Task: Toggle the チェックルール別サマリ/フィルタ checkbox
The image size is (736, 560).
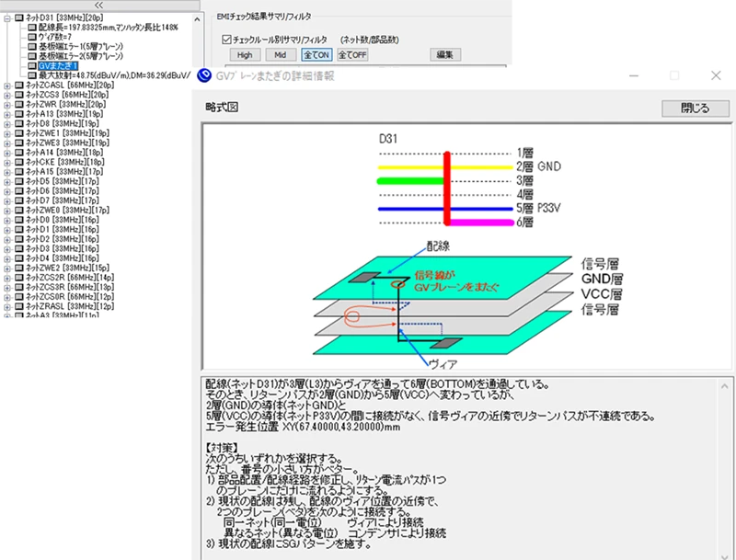Action: [x=227, y=40]
